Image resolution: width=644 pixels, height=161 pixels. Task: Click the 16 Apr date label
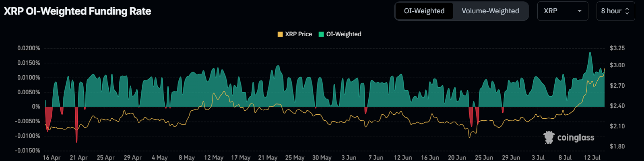point(52,158)
